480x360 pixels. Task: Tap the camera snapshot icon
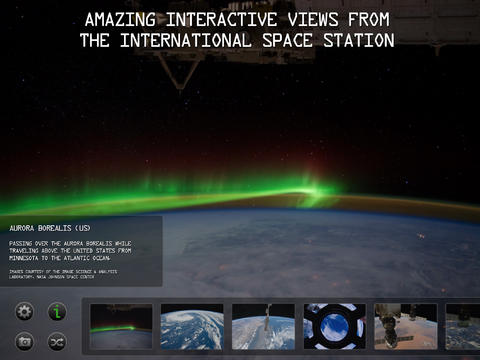tap(24, 342)
